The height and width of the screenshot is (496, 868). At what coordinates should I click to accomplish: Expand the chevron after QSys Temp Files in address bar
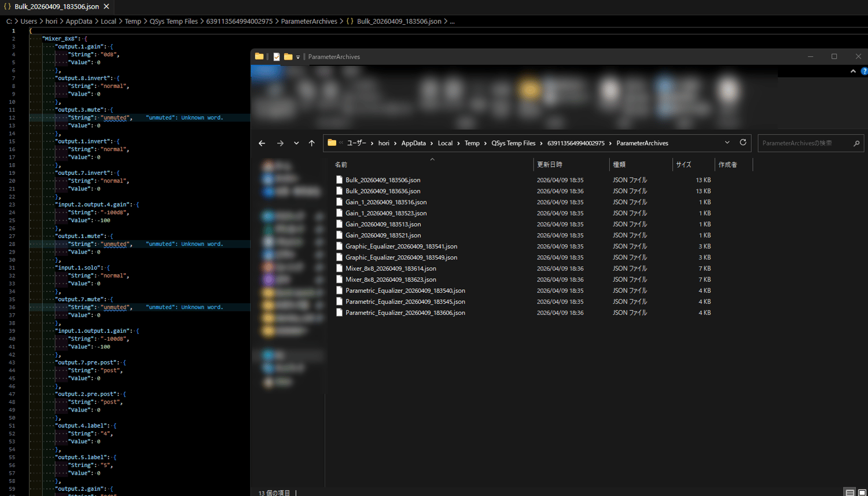(542, 144)
